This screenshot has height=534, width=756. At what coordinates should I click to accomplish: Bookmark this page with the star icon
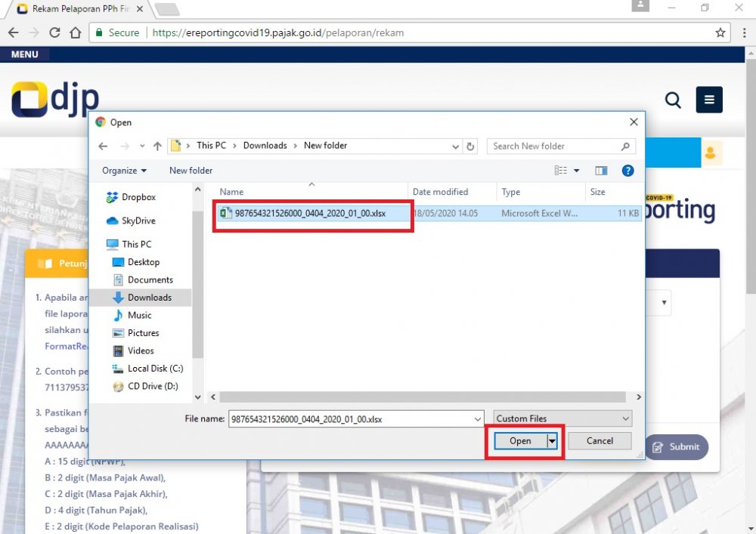720,33
